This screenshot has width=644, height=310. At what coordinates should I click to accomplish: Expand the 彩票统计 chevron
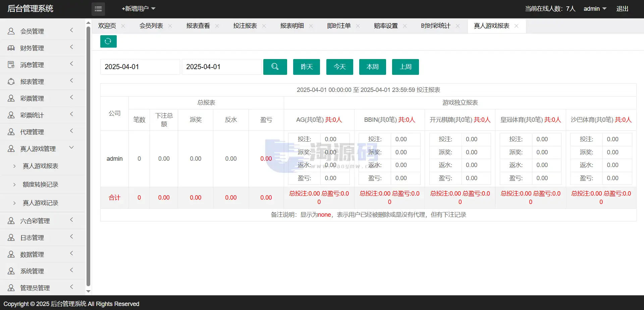click(71, 114)
